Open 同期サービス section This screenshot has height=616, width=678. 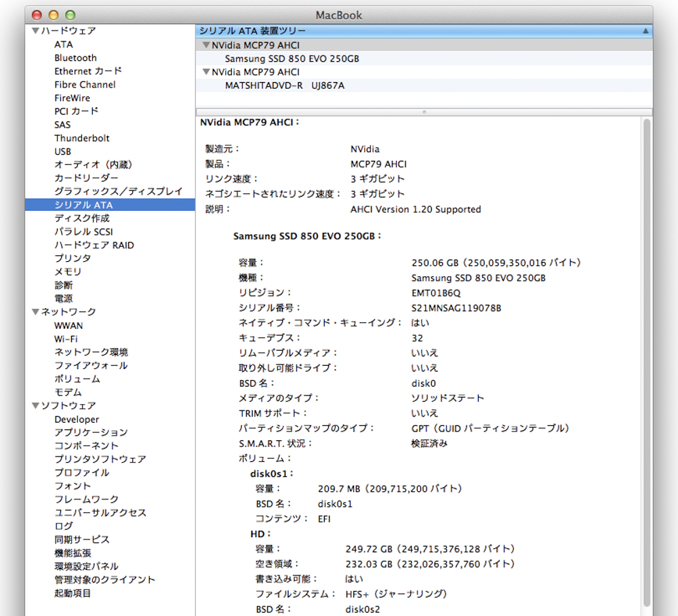coord(82,539)
